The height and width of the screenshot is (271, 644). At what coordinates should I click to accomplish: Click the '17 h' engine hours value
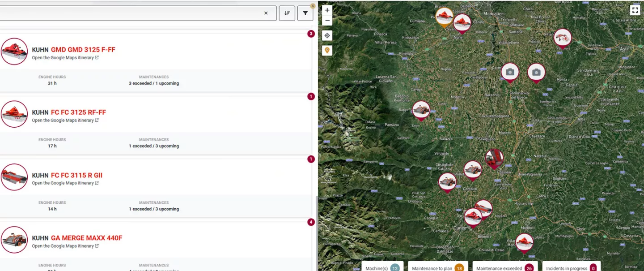[52, 146]
